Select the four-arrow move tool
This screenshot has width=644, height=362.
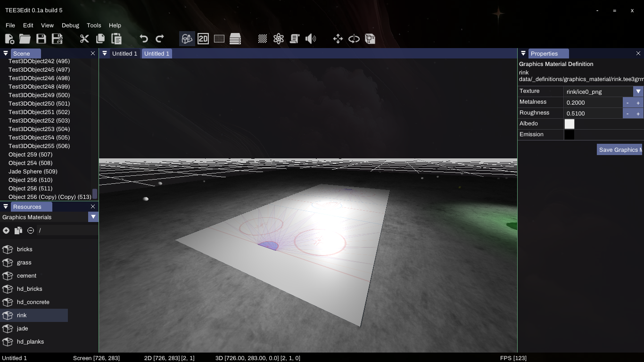[x=338, y=39]
